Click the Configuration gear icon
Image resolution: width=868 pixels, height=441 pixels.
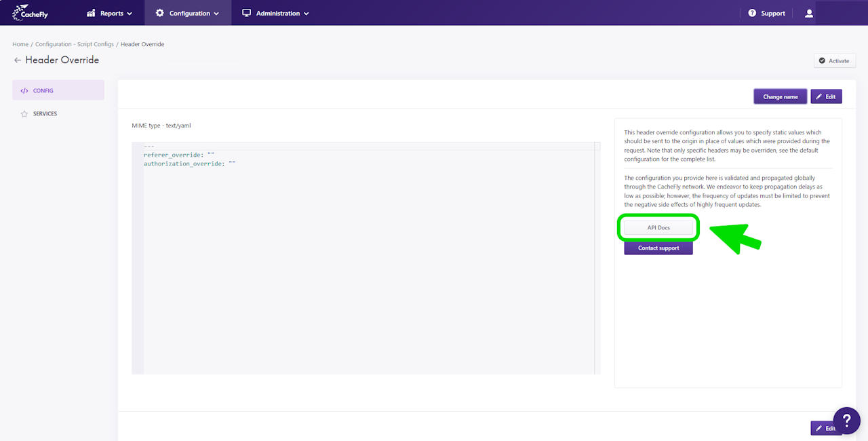(160, 13)
